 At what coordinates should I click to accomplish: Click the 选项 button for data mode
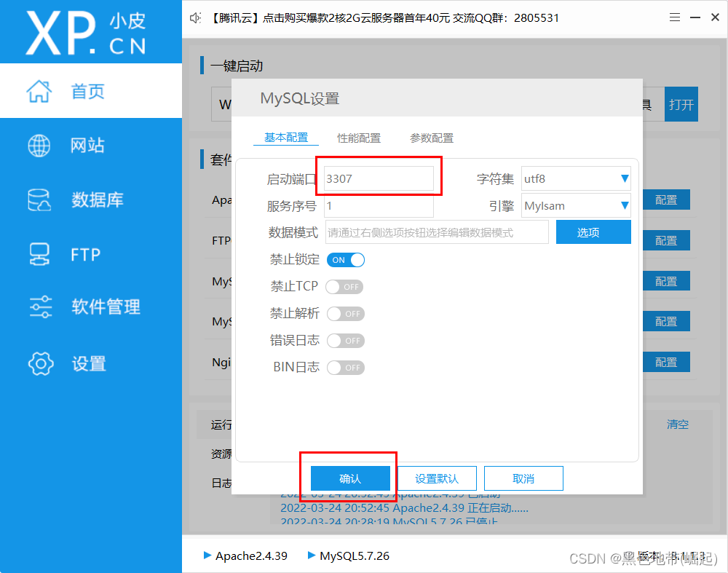click(593, 232)
